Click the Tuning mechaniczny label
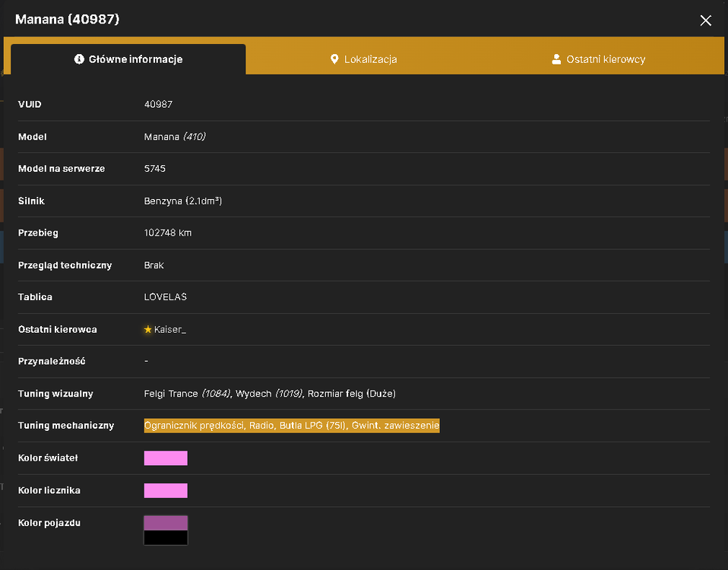Image resolution: width=728 pixels, height=570 pixels. 66,425
